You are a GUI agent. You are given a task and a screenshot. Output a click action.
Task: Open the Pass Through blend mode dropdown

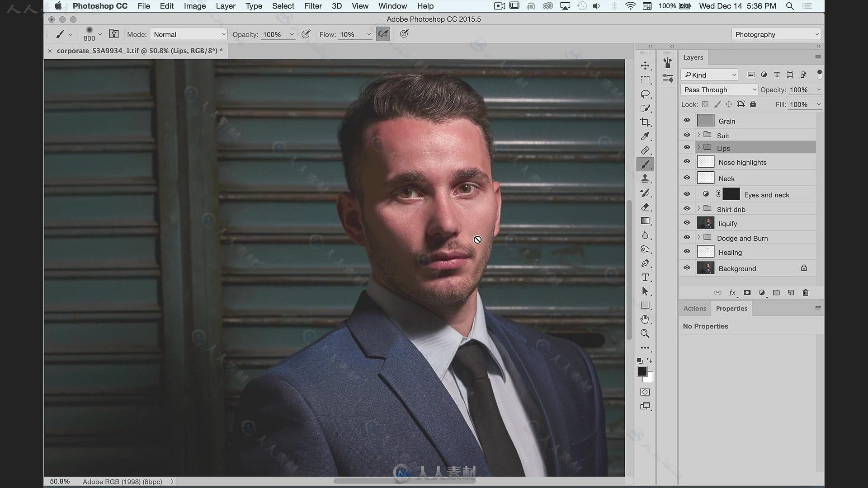point(719,89)
